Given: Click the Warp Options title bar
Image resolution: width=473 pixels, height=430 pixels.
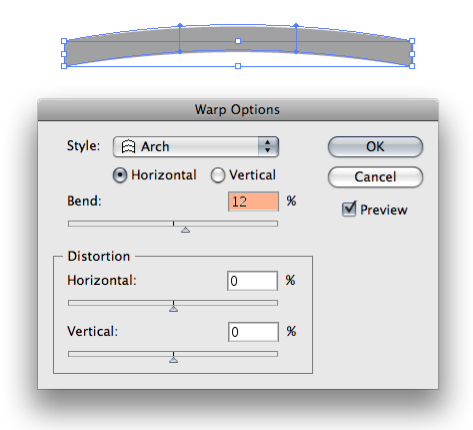Looking at the screenshot, I should 238,110.
